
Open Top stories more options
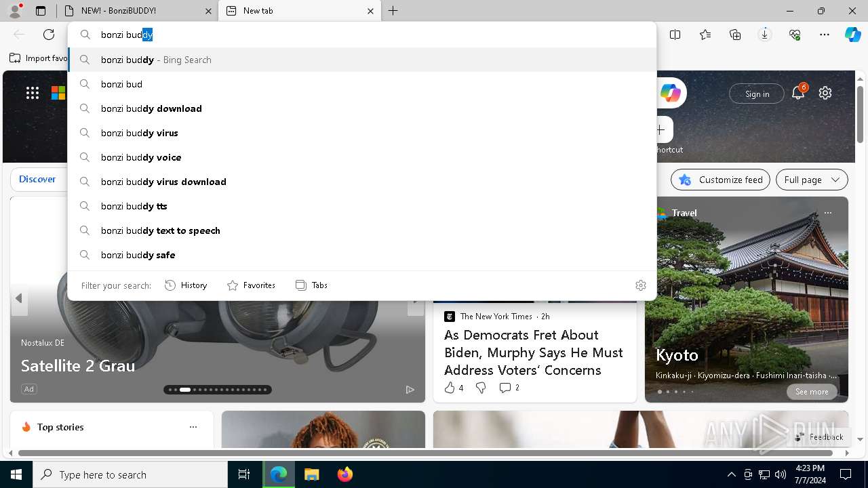point(193,427)
